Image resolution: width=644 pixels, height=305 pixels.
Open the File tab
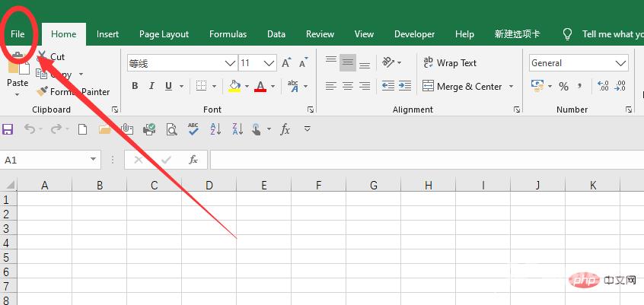(x=18, y=34)
